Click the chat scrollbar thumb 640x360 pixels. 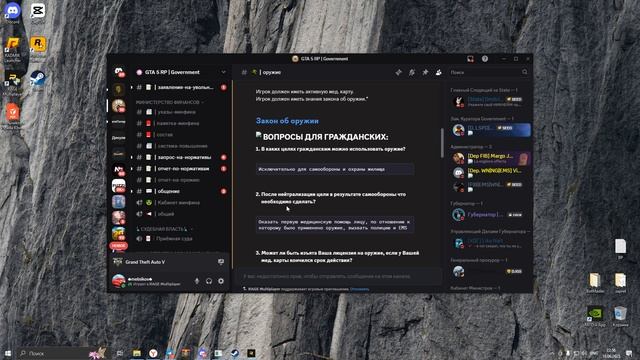tap(442, 142)
